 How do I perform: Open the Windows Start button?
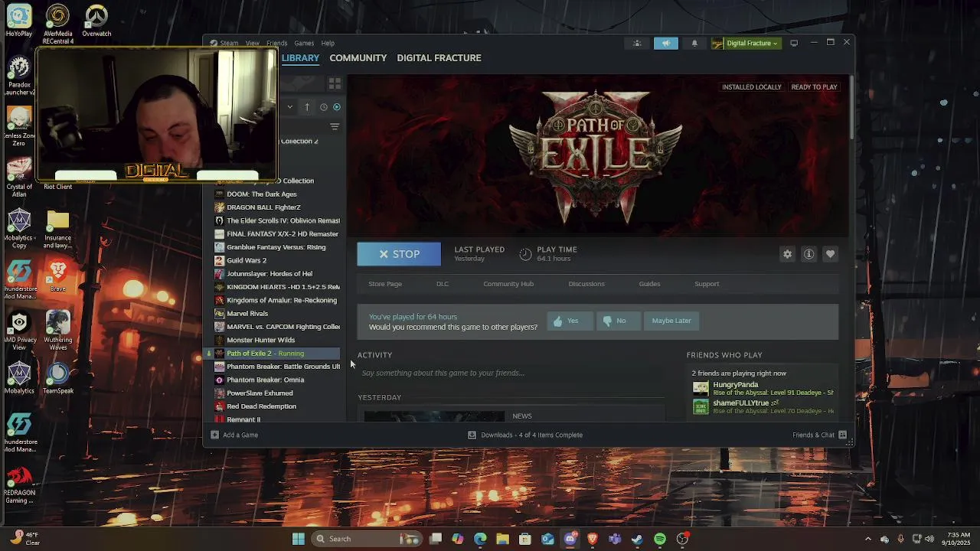pos(299,539)
